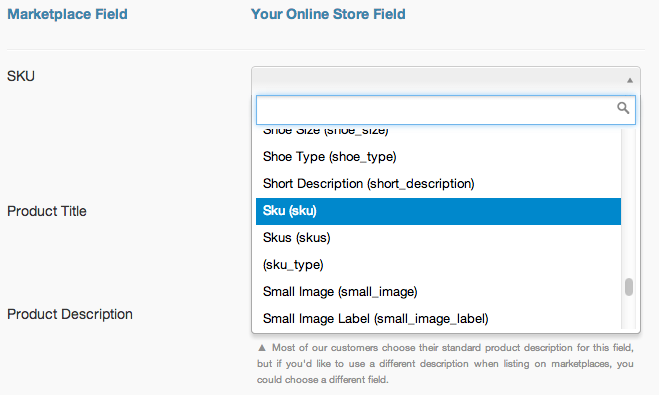Click the 'Product Description' field label

tap(70, 314)
